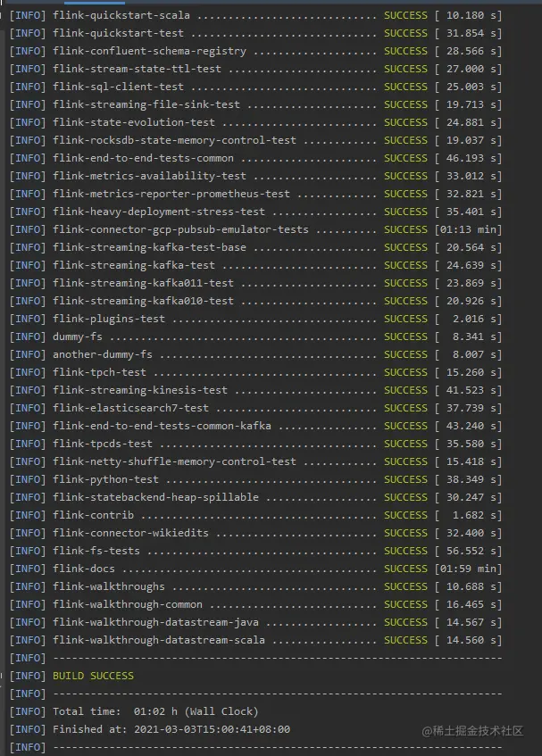Click the 01:13 min duration value

pyautogui.click(x=468, y=229)
